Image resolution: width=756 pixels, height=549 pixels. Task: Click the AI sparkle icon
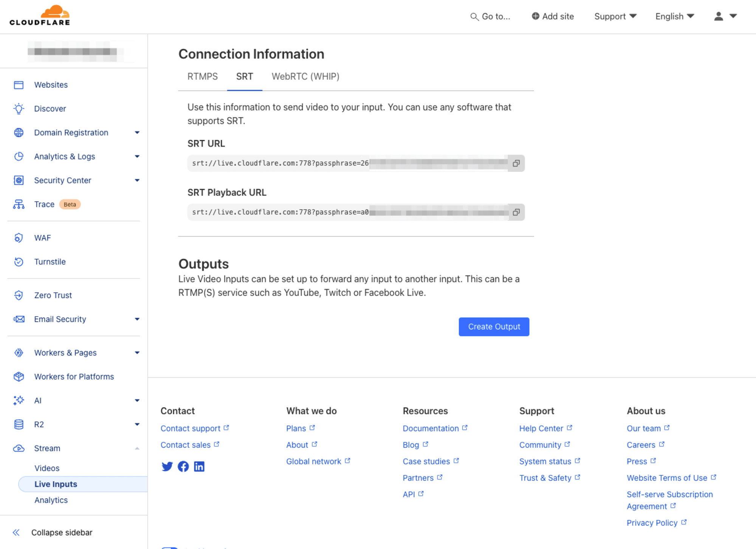point(19,401)
